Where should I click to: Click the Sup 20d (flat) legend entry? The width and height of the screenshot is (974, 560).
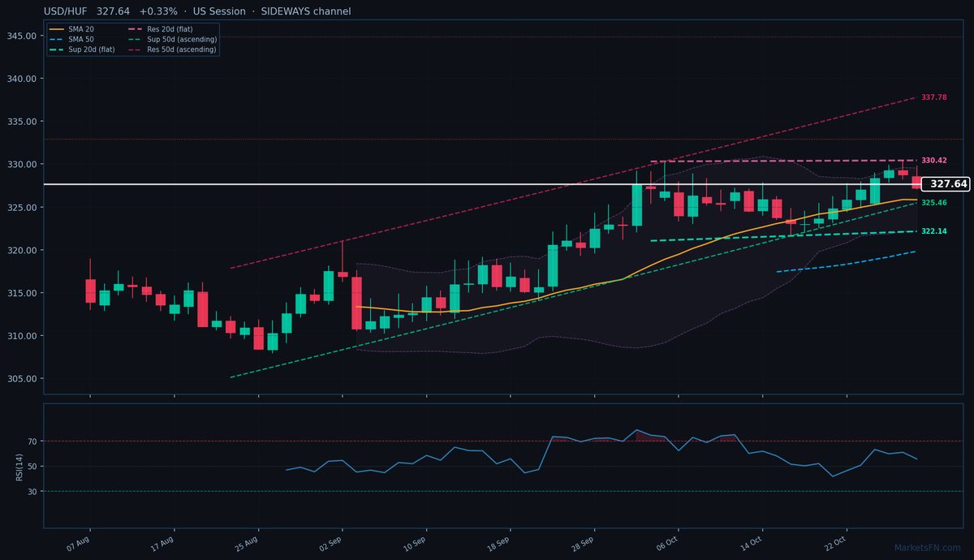click(x=82, y=50)
